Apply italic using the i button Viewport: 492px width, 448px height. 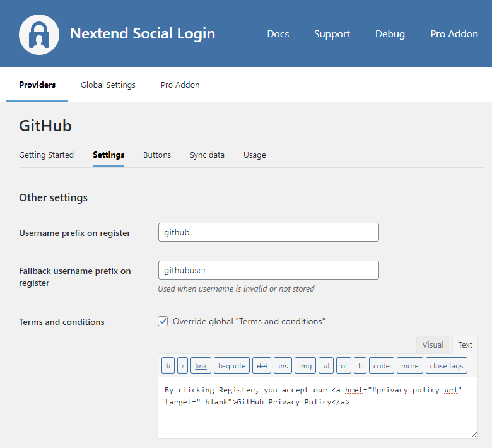[182, 365]
